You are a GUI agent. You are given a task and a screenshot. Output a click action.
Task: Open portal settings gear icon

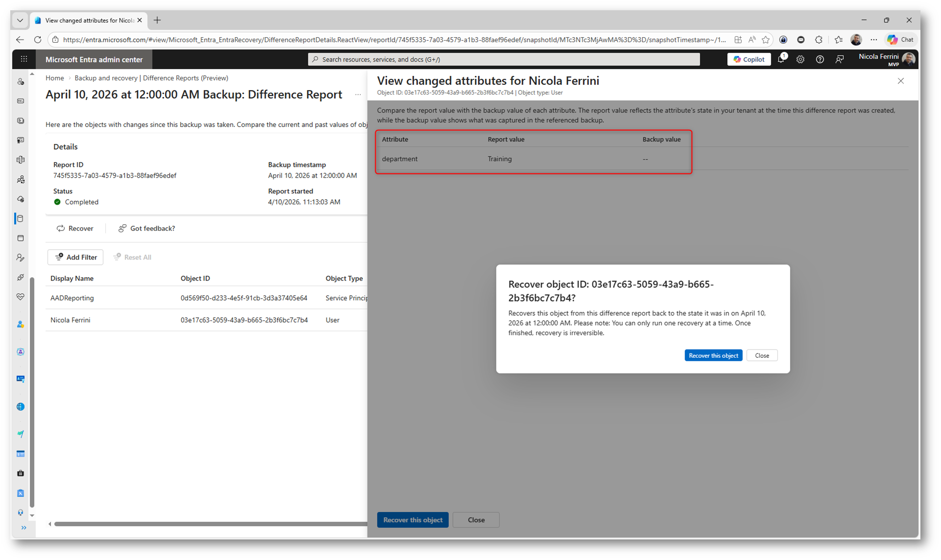(x=800, y=59)
